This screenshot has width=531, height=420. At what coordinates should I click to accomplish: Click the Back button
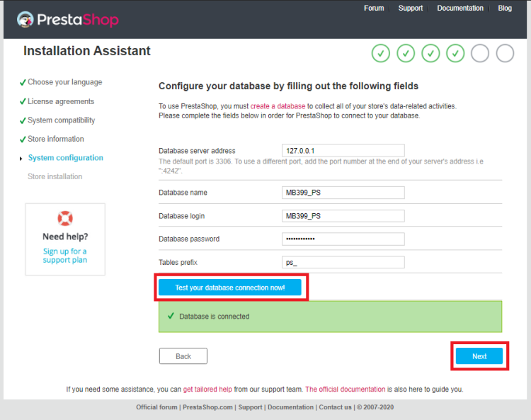[x=183, y=356]
